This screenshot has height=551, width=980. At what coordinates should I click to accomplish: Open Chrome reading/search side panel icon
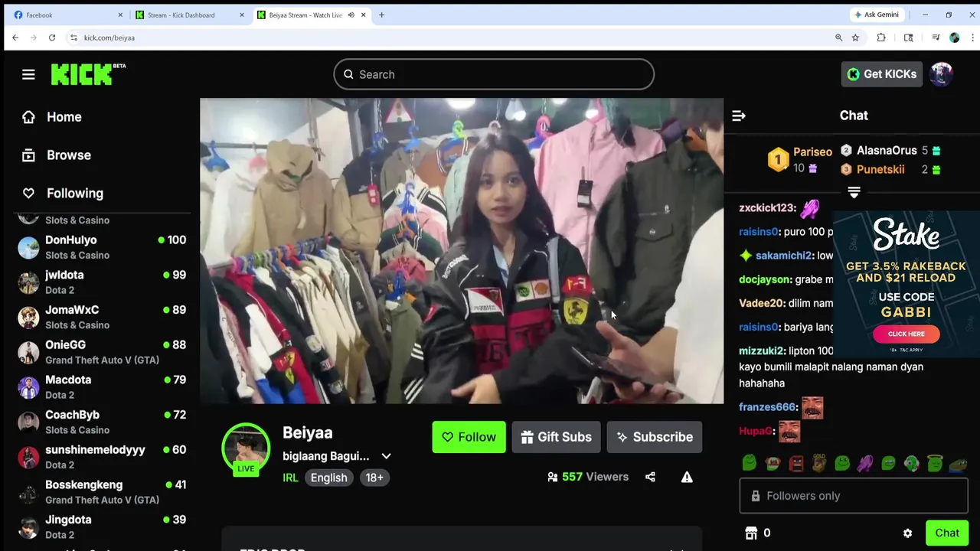(909, 37)
